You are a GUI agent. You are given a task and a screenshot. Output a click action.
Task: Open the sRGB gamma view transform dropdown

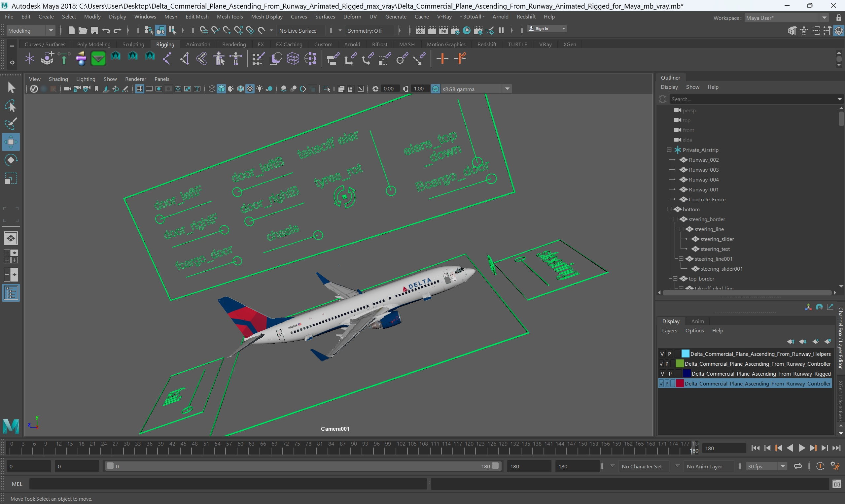476,89
